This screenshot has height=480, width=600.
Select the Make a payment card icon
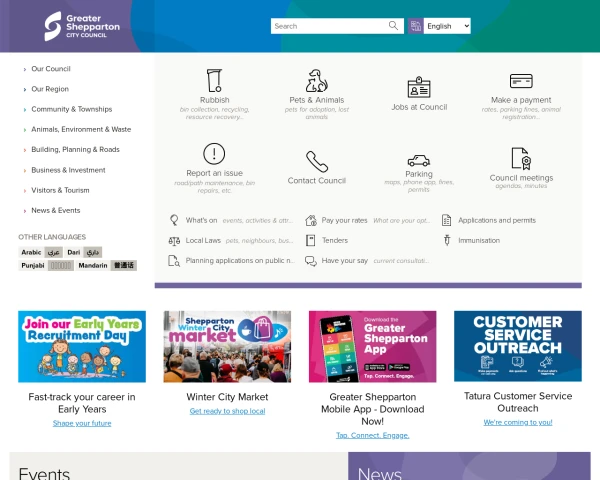pos(521,81)
